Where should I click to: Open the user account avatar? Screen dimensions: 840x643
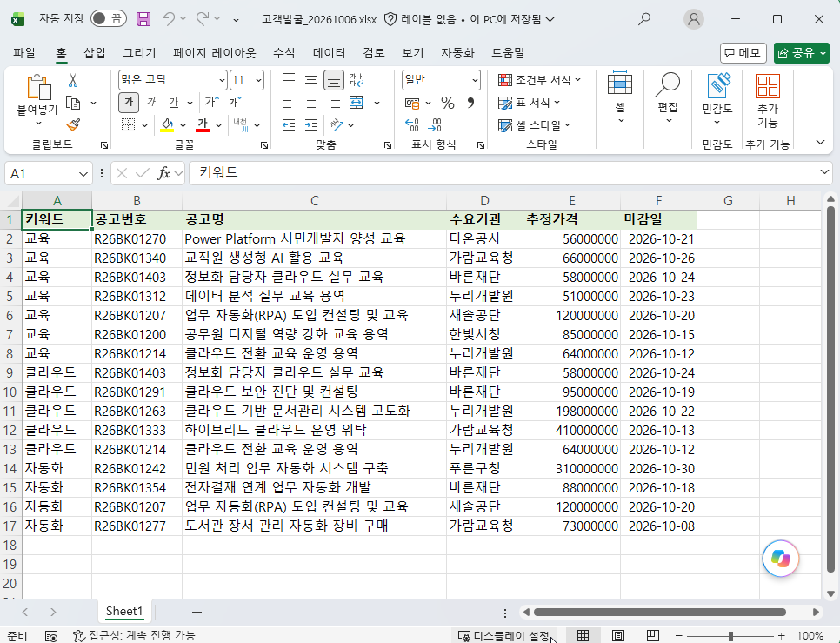coord(694,19)
